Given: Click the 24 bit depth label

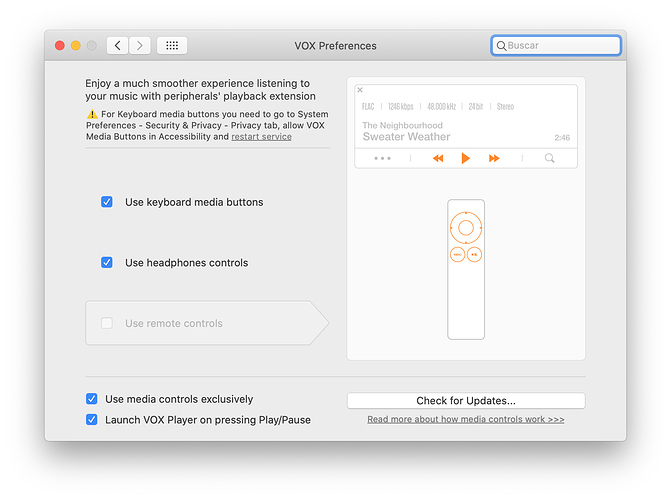Looking at the screenshot, I should click(475, 107).
